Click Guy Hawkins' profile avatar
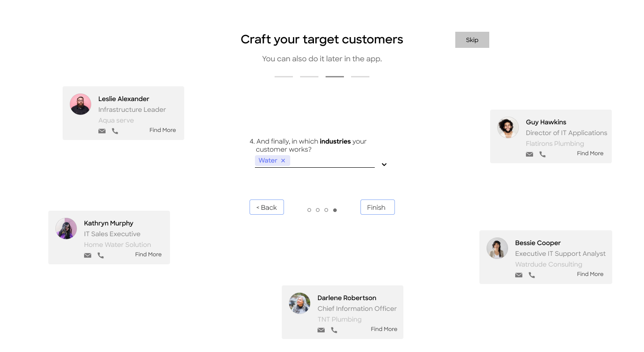This screenshot has width=644, height=352. pyautogui.click(x=508, y=127)
